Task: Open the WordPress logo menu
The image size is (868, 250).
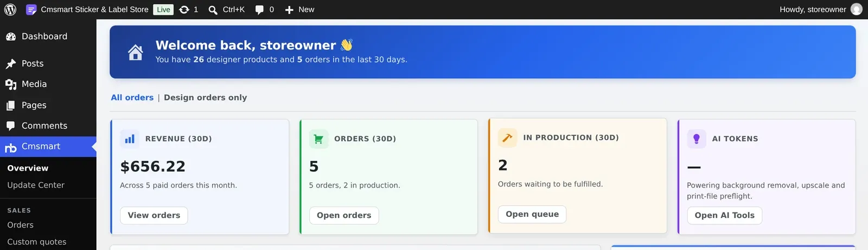Action: [10, 9]
